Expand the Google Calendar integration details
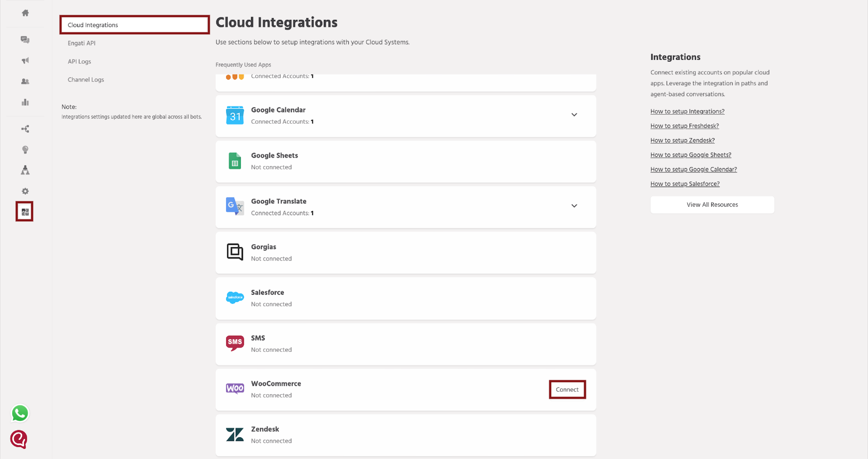 (574, 114)
